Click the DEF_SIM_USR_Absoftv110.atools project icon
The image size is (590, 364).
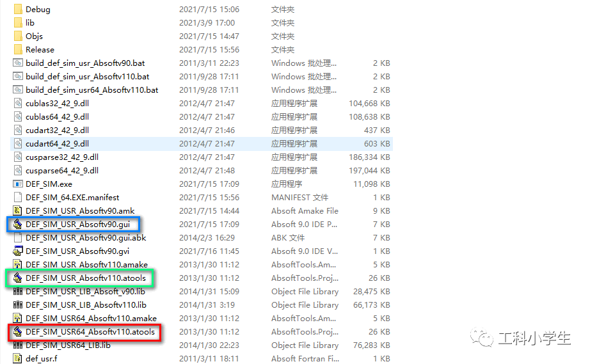[x=18, y=278]
